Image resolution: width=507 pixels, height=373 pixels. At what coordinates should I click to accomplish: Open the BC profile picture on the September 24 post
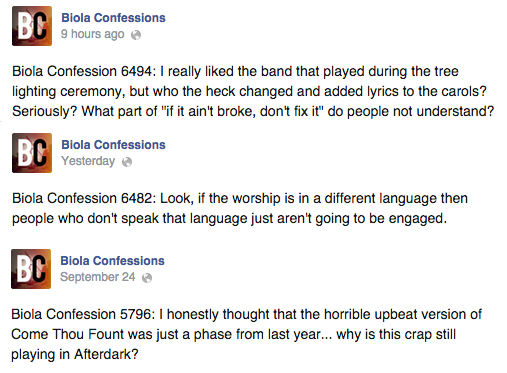pyautogui.click(x=31, y=269)
